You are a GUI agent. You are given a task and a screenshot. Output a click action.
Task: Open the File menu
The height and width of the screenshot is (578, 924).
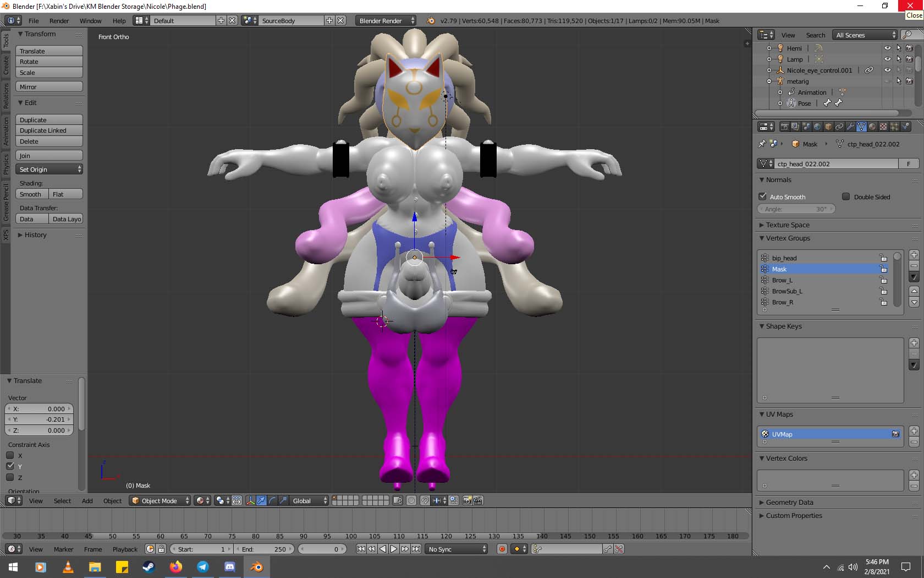click(34, 20)
